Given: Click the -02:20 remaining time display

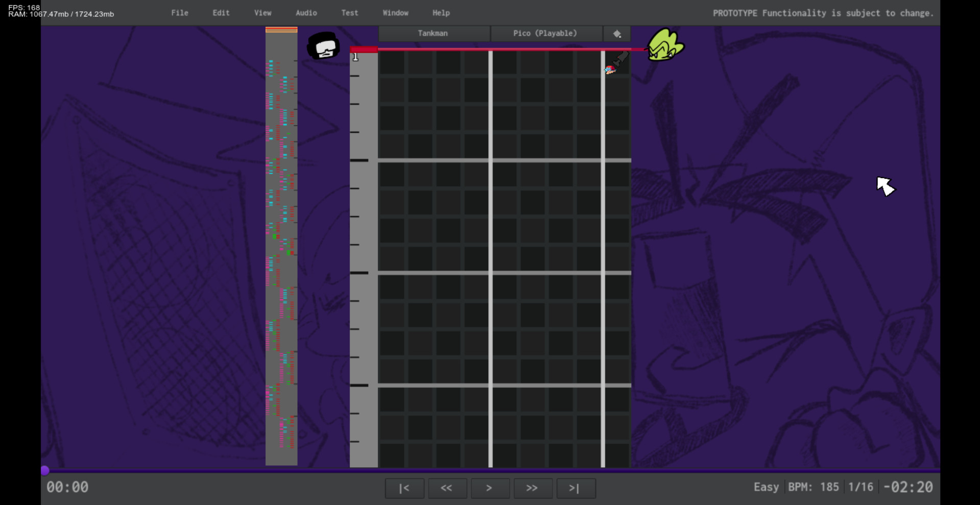Looking at the screenshot, I should 908,487.
